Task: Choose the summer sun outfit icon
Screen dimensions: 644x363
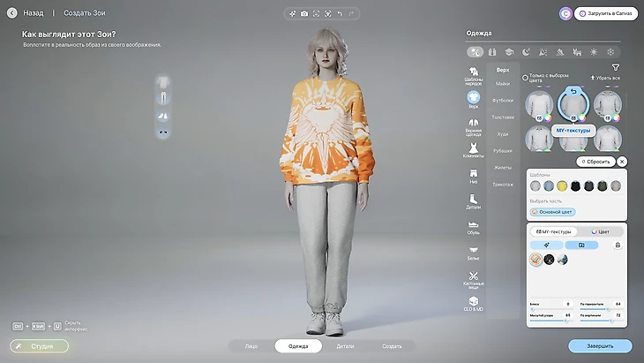Action: (x=594, y=52)
